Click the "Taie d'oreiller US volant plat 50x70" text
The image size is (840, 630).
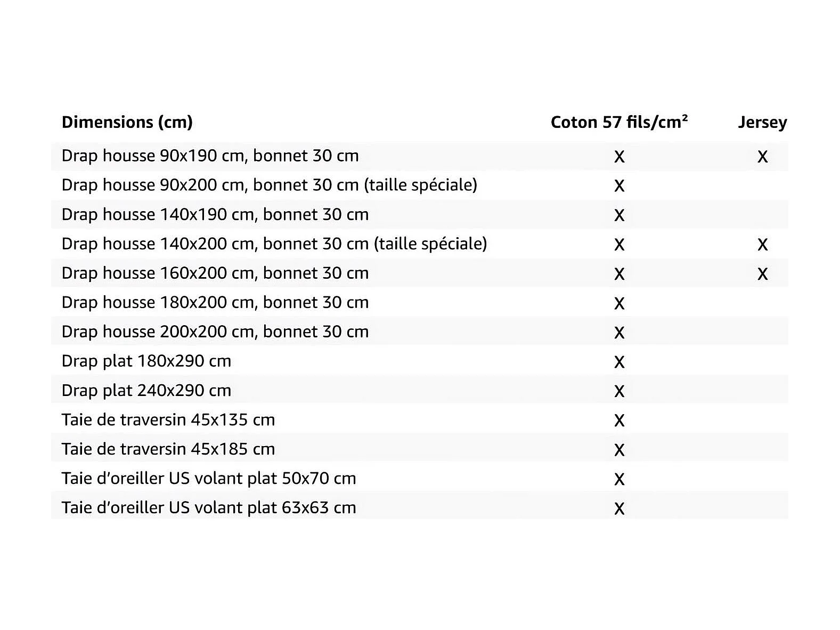pyautogui.click(x=208, y=478)
